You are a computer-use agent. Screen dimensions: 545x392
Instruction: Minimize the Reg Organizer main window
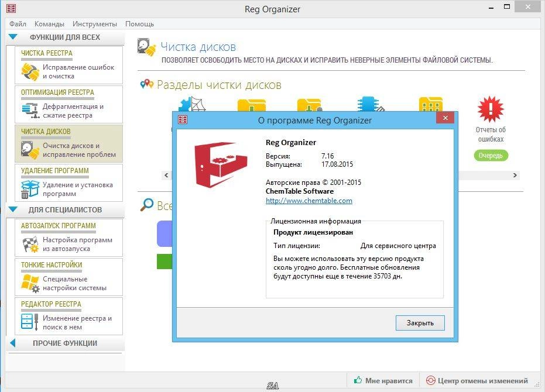(491, 7)
